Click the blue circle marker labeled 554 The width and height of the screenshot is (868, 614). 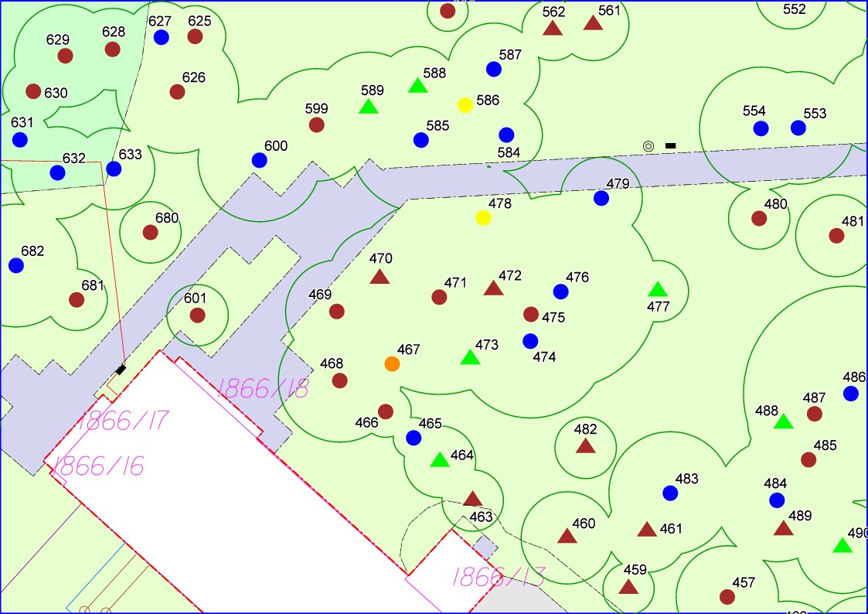pos(761,128)
